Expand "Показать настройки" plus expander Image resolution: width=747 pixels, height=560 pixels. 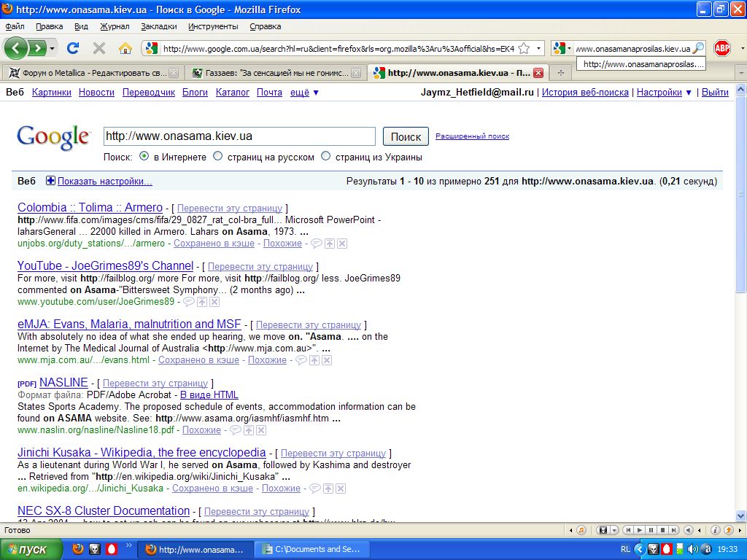coord(50,182)
